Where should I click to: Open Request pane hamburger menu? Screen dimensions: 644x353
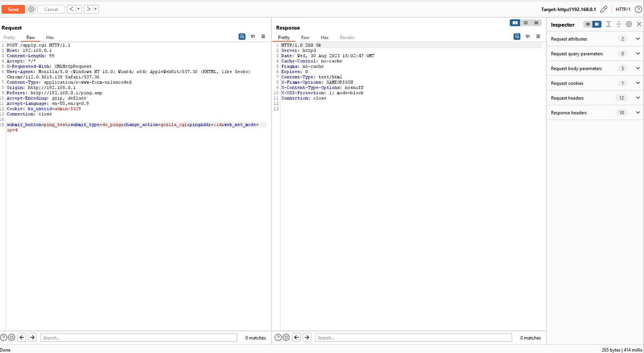[263, 36]
